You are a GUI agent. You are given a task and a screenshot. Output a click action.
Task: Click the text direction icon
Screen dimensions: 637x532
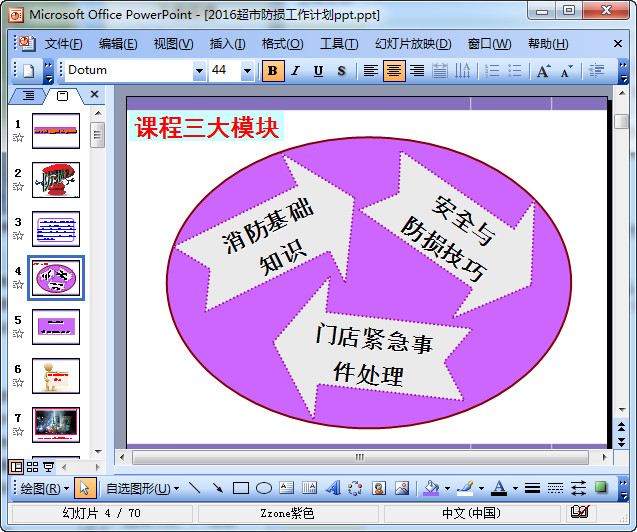click(462, 71)
